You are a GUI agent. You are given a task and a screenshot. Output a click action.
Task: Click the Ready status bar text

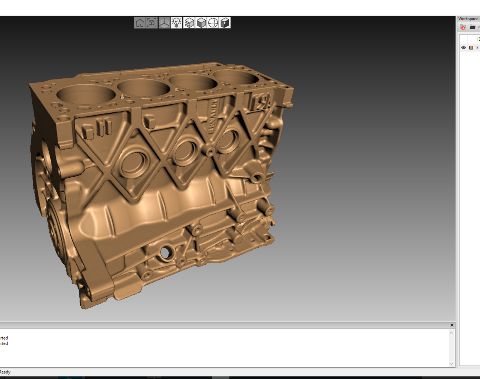pyautogui.click(x=5, y=372)
